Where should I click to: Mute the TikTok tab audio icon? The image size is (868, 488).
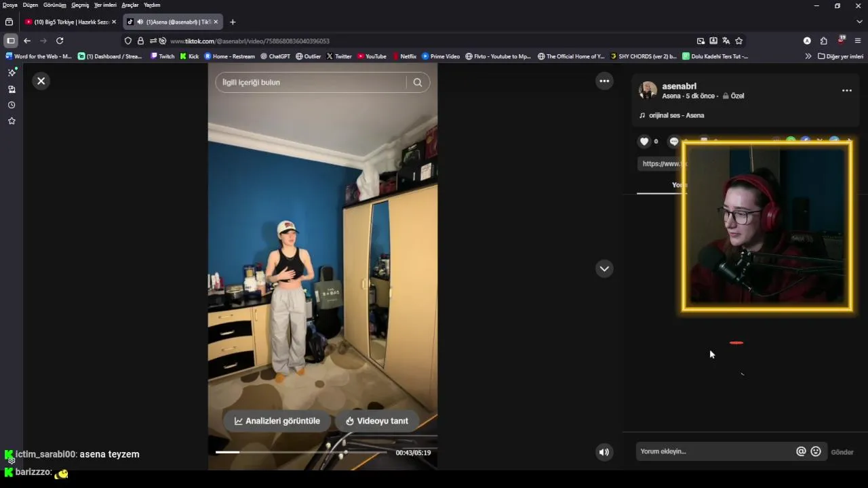point(140,22)
